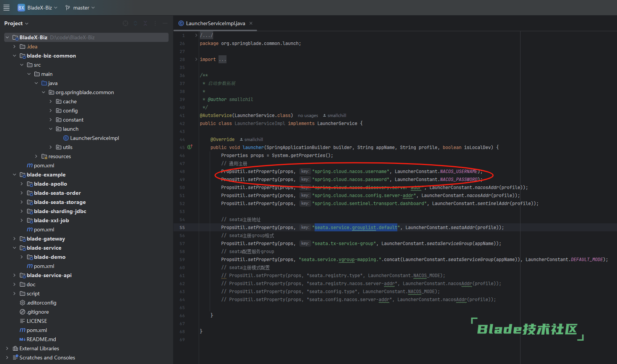Close the LauncherServiceImpl.java tab
Viewport: 617px width, 364px height.
251,23
